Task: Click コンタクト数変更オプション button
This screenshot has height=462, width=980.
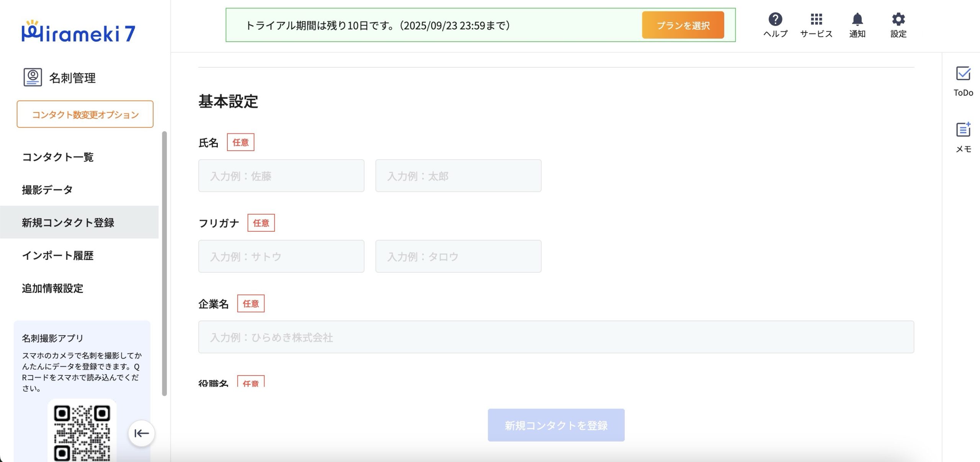Action: (85, 114)
